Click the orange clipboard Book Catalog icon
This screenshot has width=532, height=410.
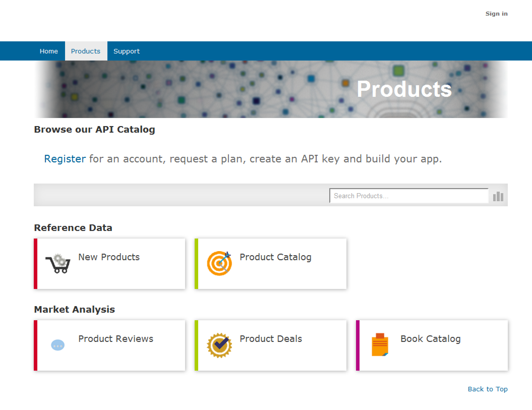[x=380, y=345]
